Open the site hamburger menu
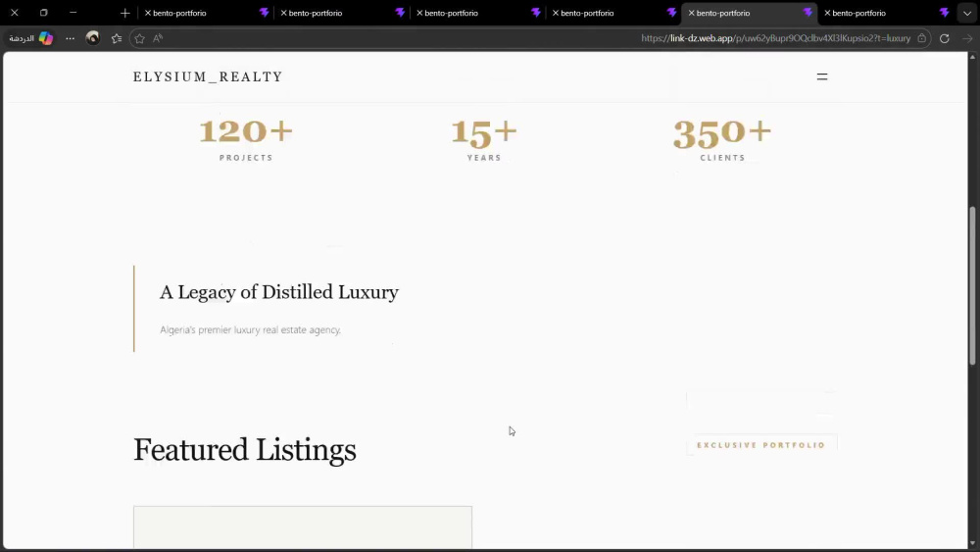The width and height of the screenshot is (980, 552). point(822,76)
